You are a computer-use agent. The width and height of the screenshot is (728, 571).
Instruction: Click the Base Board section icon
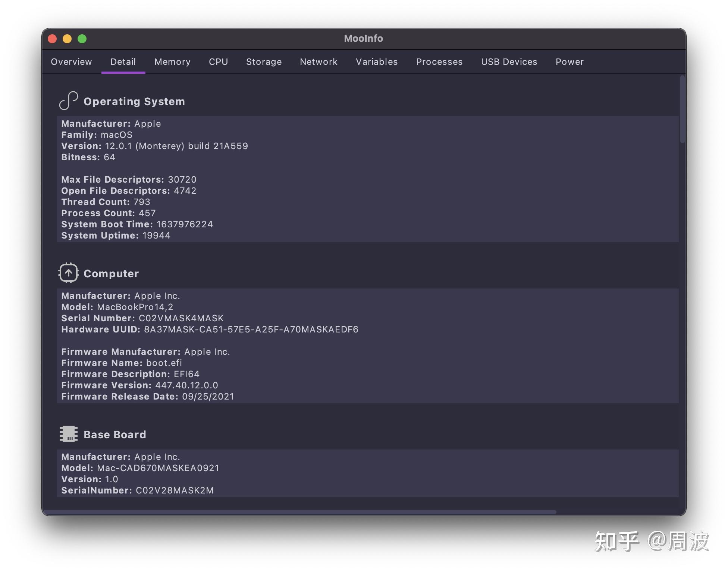click(68, 434)
